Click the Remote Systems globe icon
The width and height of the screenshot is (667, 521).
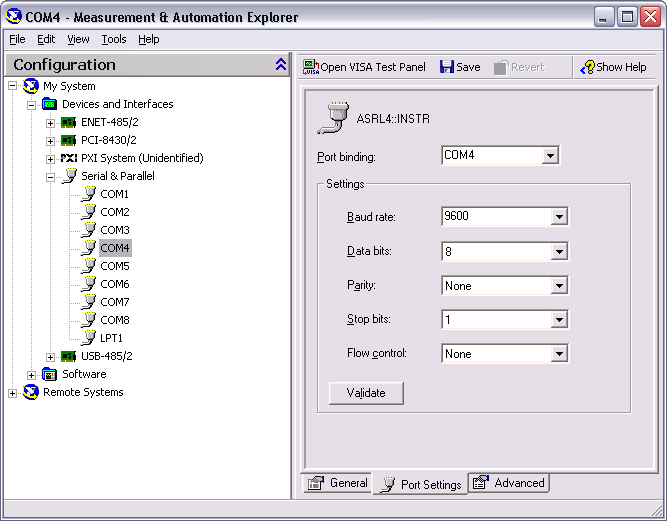point(31,392)
